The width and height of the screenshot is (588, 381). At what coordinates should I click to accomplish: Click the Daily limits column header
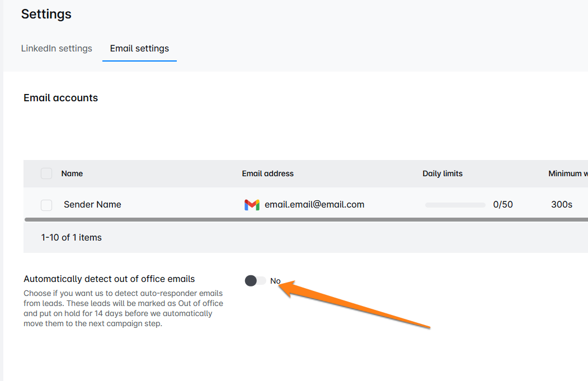click(443, 173)
